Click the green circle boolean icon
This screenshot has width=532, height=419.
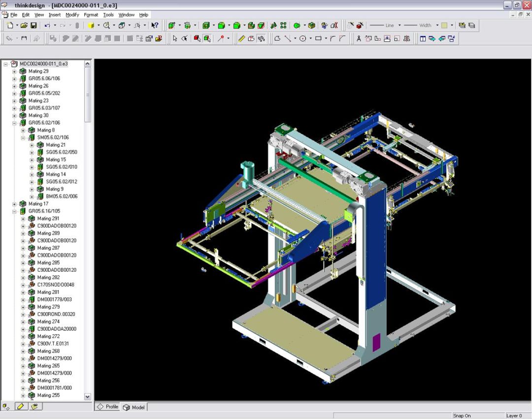(x=297, y=26)
